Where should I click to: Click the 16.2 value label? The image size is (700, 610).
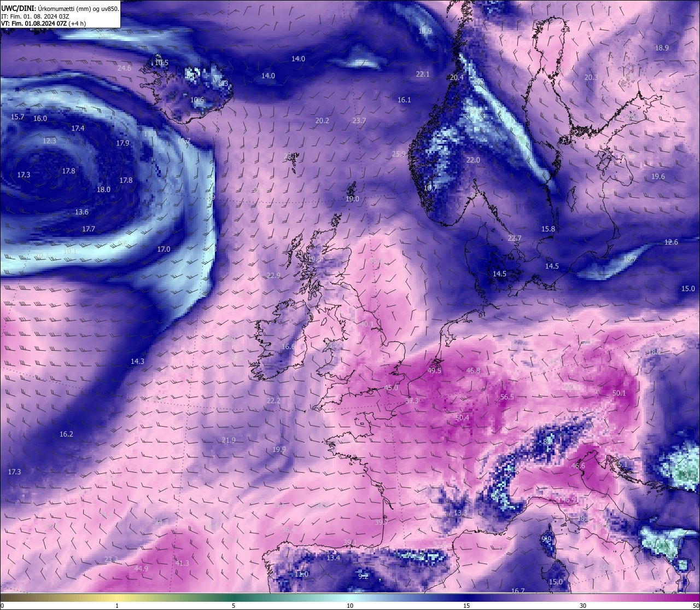66,434
